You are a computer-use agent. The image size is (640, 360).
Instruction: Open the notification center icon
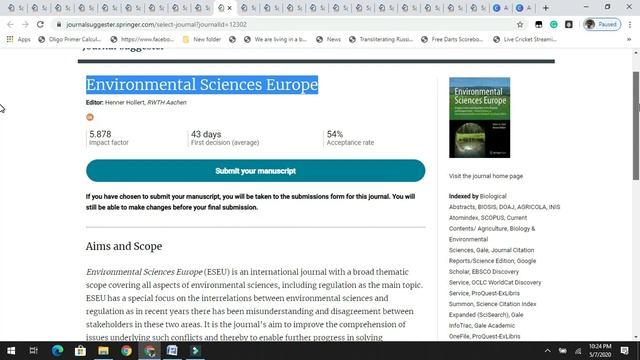point(624,351)
